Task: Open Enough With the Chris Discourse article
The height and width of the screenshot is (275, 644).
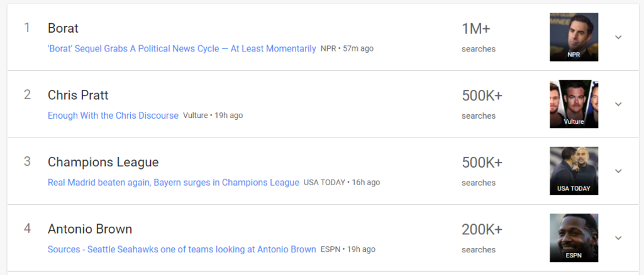Action: click(x=113, y=116)
